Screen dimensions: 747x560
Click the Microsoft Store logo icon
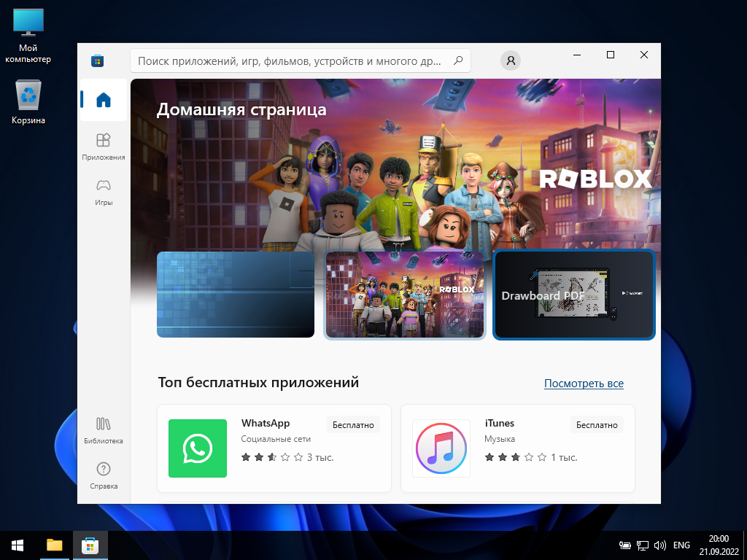point(97,61)
